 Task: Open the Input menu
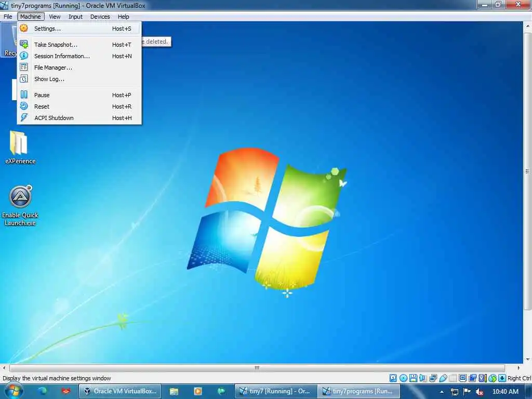click(x=75, y=17)
